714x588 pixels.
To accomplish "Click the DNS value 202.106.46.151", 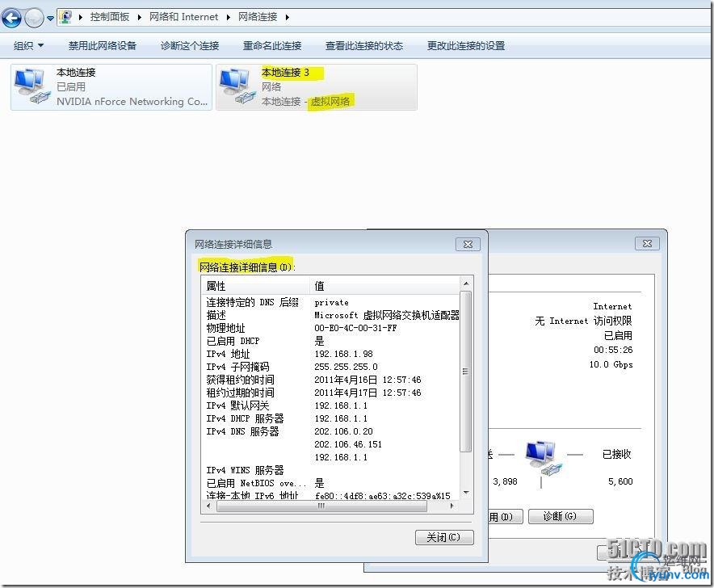I will click(348, 444).
